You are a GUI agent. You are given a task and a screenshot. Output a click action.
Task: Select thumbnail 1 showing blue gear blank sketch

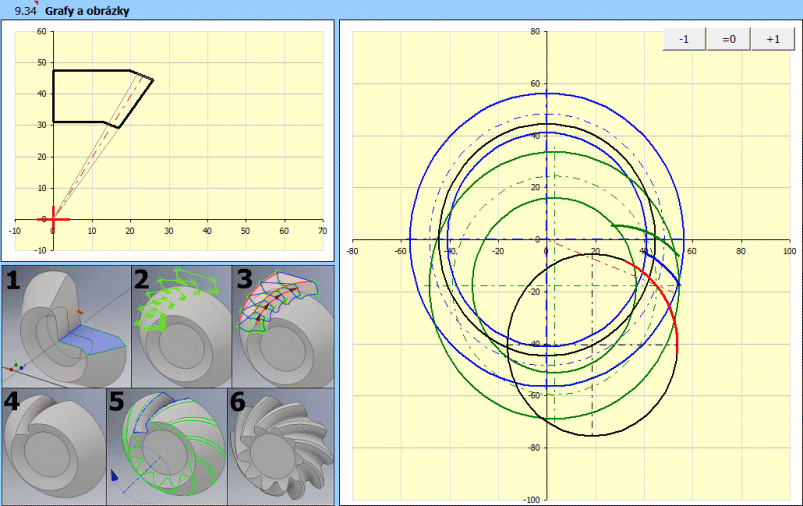(x=67, y=325)
